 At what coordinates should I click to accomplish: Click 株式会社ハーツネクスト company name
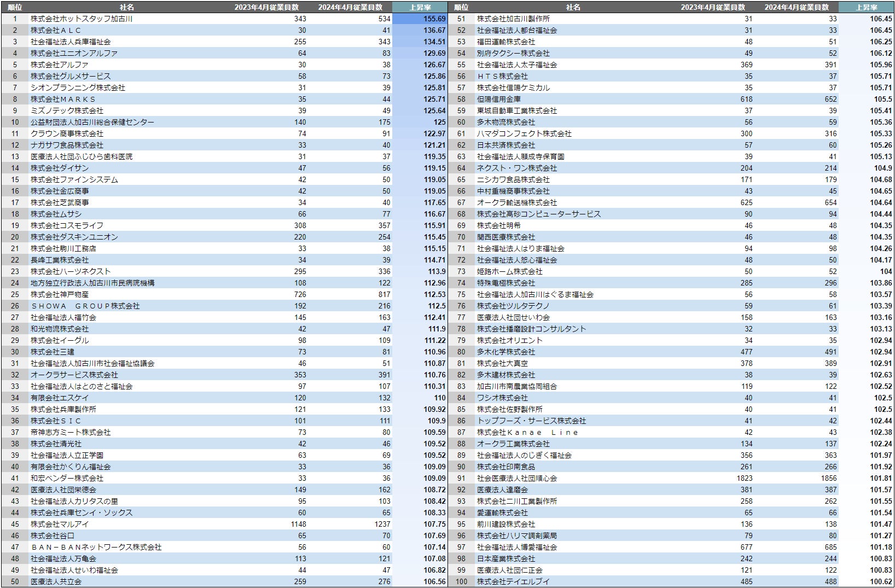click(x=71, y=271)
